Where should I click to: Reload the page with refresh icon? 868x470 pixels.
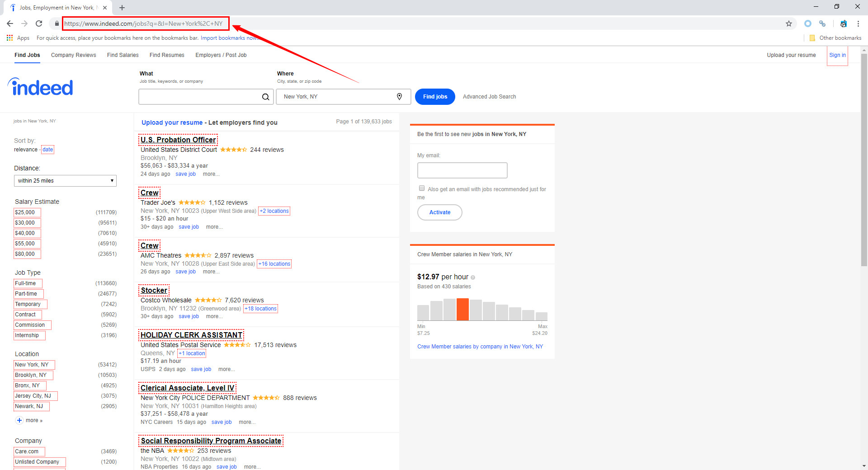pyautogui.click(x=39, y=23)
